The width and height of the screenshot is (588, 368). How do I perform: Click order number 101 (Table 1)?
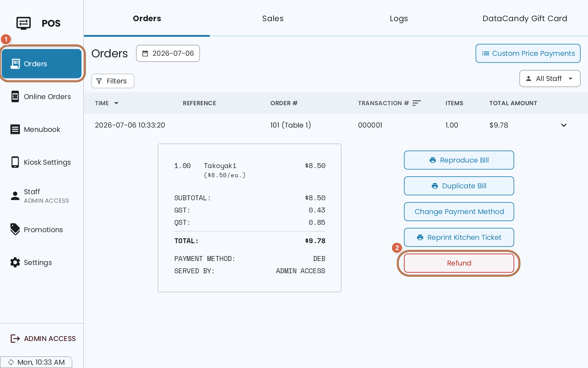pos(290,125)
